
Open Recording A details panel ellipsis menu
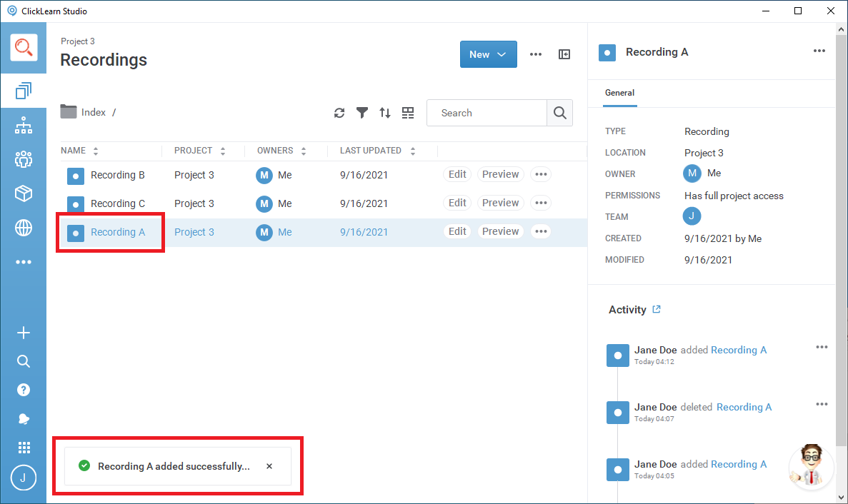(819, 51)
